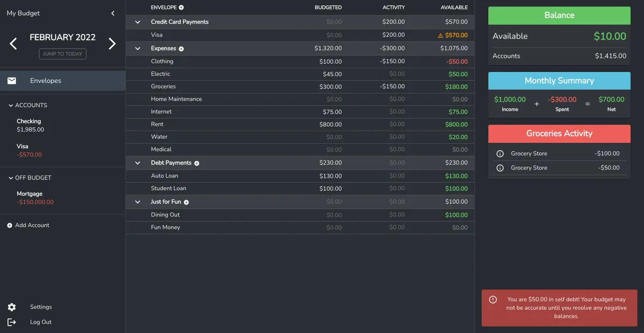Collapse the Expenses category group
The image size is (644, 333).
click(137, 48)
